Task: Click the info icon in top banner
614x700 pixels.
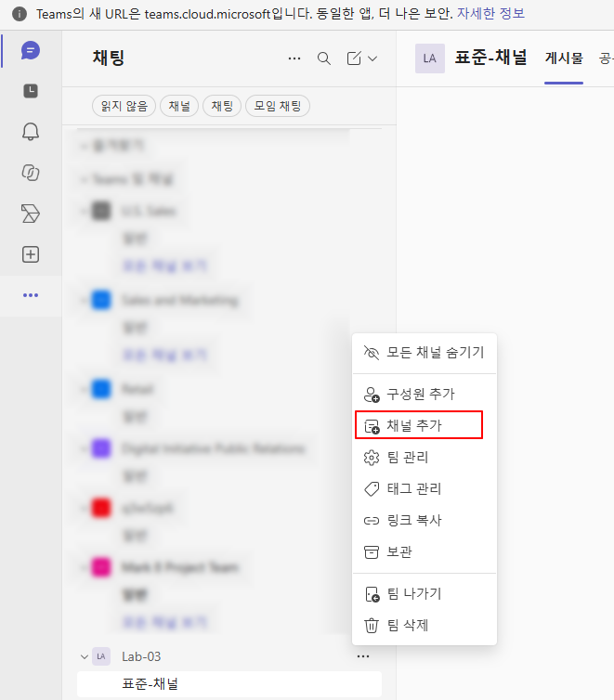Action: 20,14
